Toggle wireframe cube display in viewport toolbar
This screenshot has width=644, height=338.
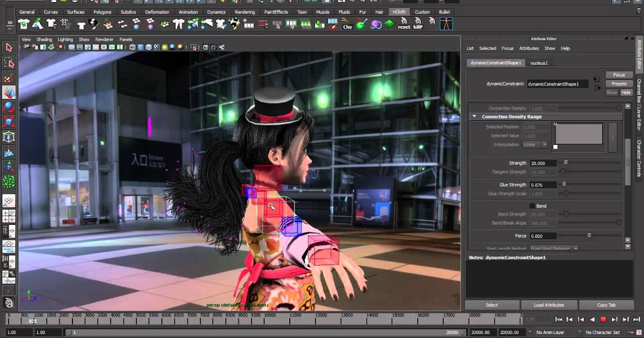click(x=133, y=47)
